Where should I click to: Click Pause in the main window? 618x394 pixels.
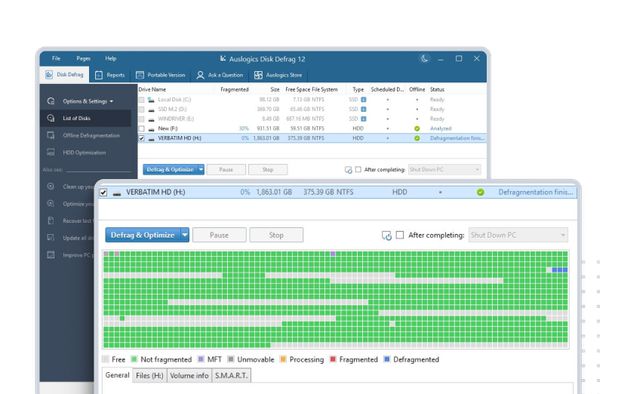pyautogui.click(x=226, y=169)
